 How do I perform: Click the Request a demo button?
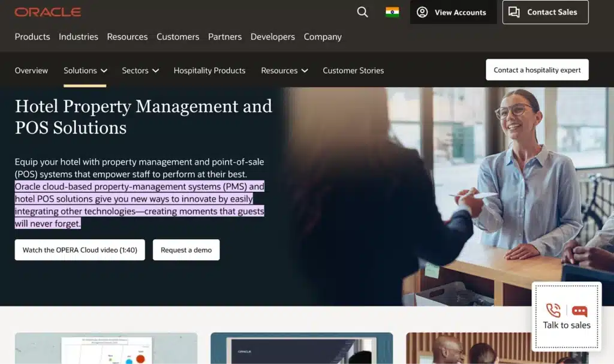click(x=186, y=250)
